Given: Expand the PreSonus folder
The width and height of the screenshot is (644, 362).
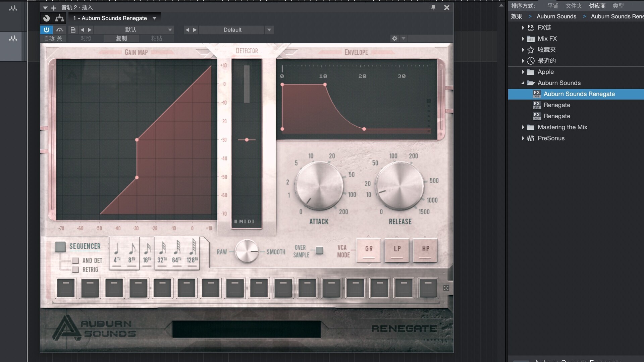Looking at the screenshot, I should pos(523,138).
